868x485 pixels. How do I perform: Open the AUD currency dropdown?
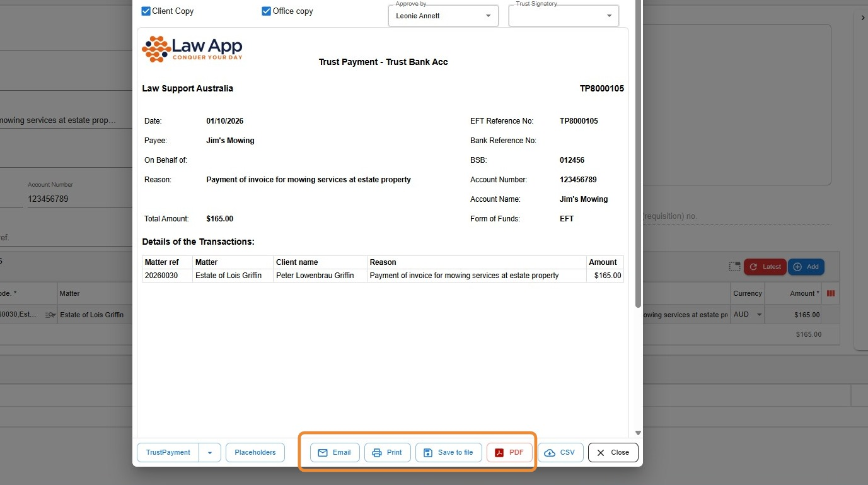(x=747, y=314)
